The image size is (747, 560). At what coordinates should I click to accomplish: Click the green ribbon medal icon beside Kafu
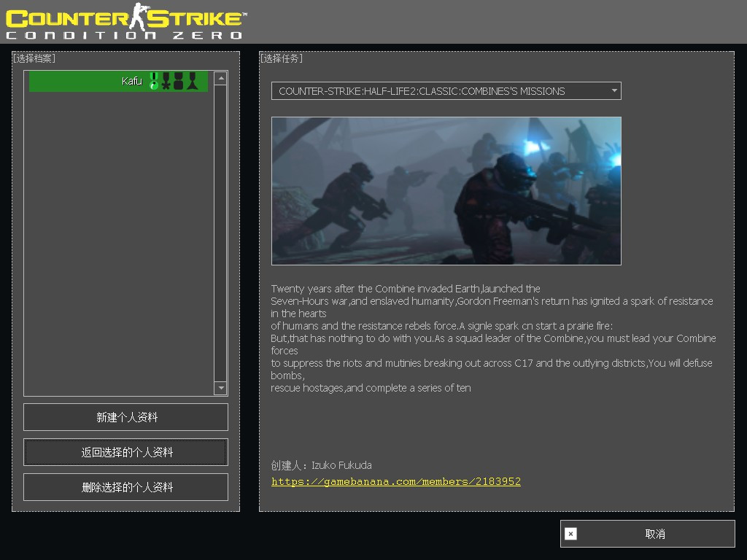pos(153,81)
